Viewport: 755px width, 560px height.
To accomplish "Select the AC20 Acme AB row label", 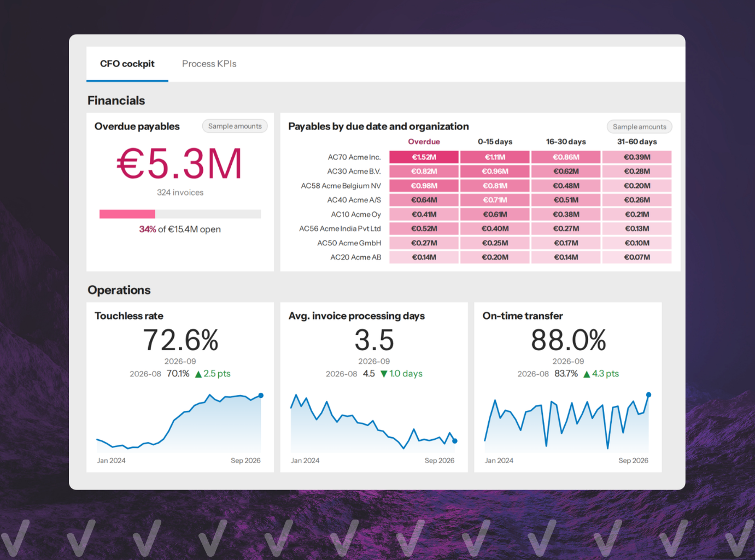I will (x=355, y=257).
